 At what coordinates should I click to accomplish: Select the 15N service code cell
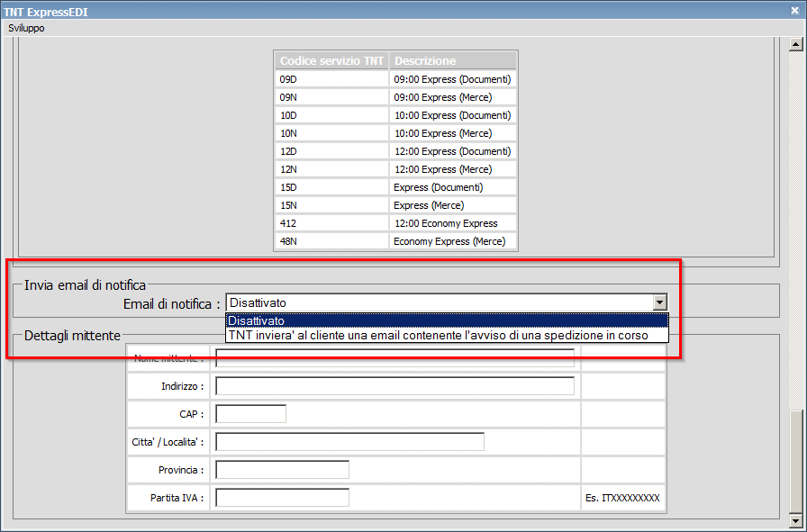click(x=331, y=205)
